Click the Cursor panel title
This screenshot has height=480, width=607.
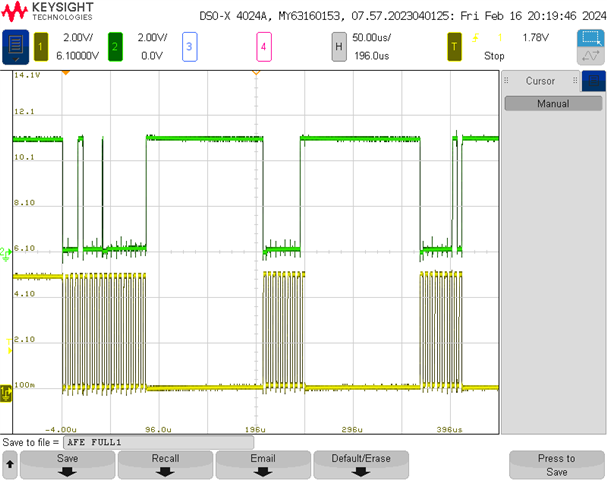pos(540,81)
